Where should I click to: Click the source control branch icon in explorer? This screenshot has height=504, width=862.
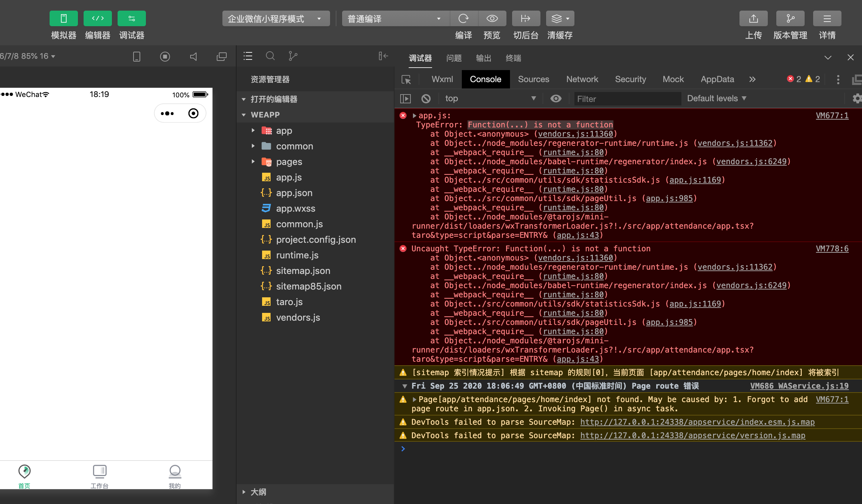293,56
